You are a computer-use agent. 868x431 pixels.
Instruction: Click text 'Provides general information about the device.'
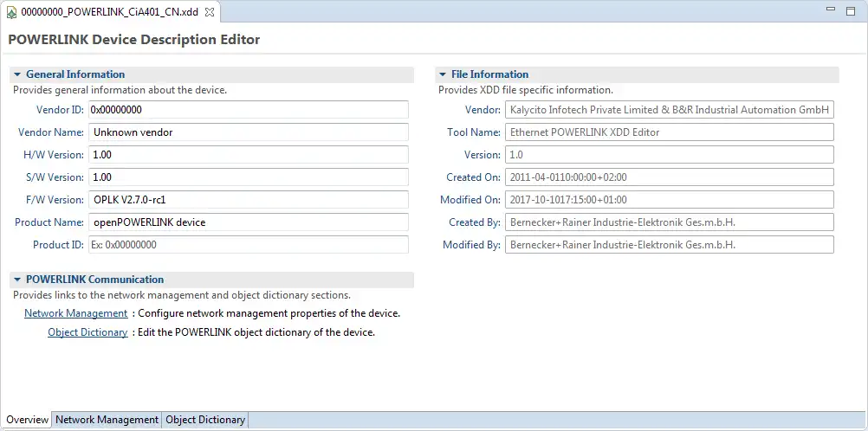[120, 90]
